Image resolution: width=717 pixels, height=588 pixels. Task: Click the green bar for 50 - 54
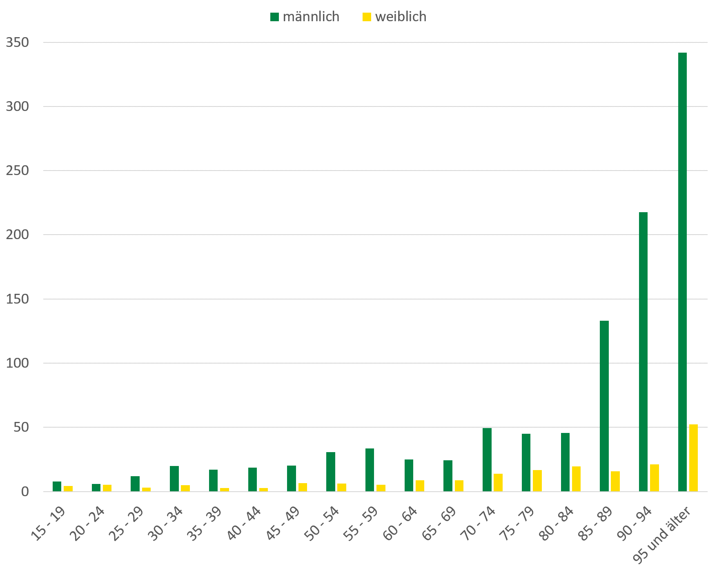[331, 472]
